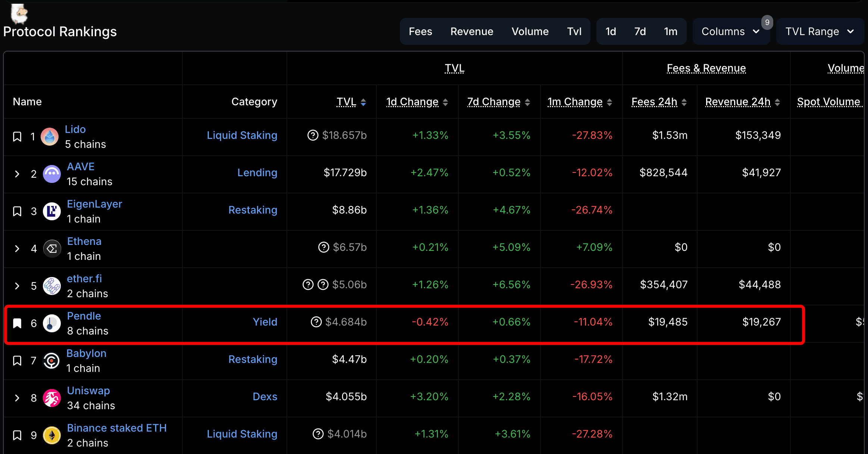Click the EigenLayer logo icon
The width and height of the screenshot is (868, 454).
[52, 211]
